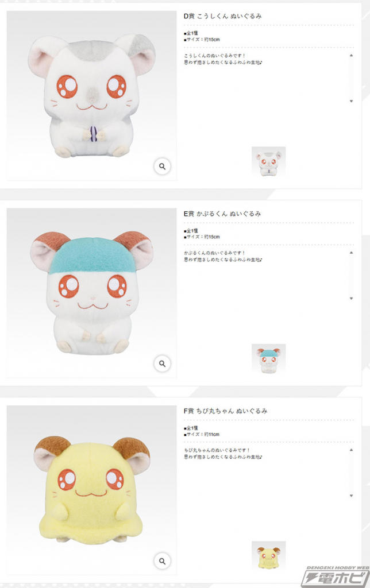Select the yellow hamster thumbnail
370x588 pixels.
coord(268,556)
